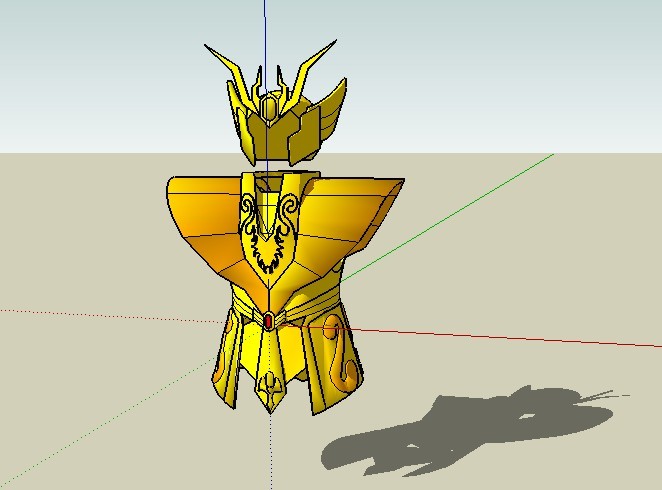The height and width of the screenshot is (490, 662).
Task: Click the center front skirt plate emblem
Action: [269, 387]
